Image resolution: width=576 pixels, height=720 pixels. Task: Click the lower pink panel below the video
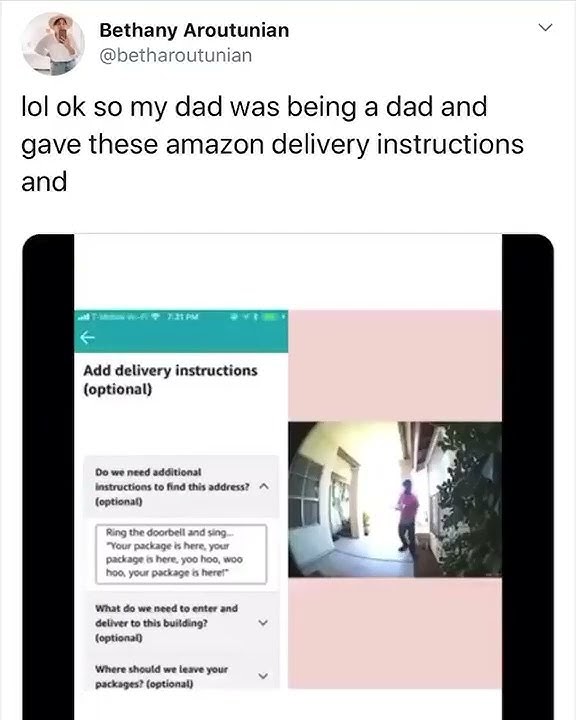point(395,633)
